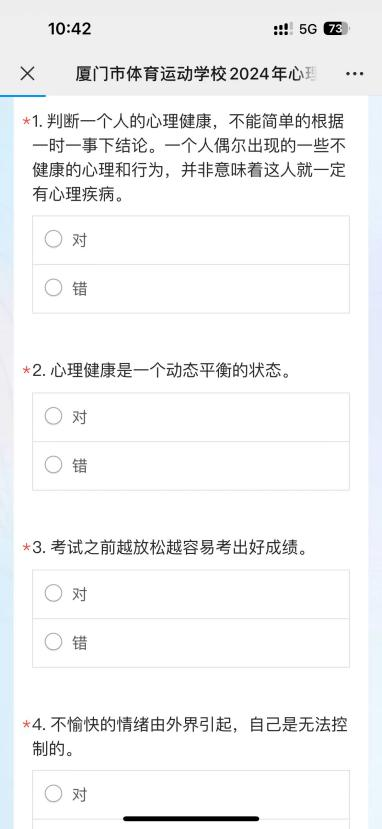Tap the page title 厦门市体育运动学校2024年心理
Viewport: 382px width, 829px height.
point(197,74)
